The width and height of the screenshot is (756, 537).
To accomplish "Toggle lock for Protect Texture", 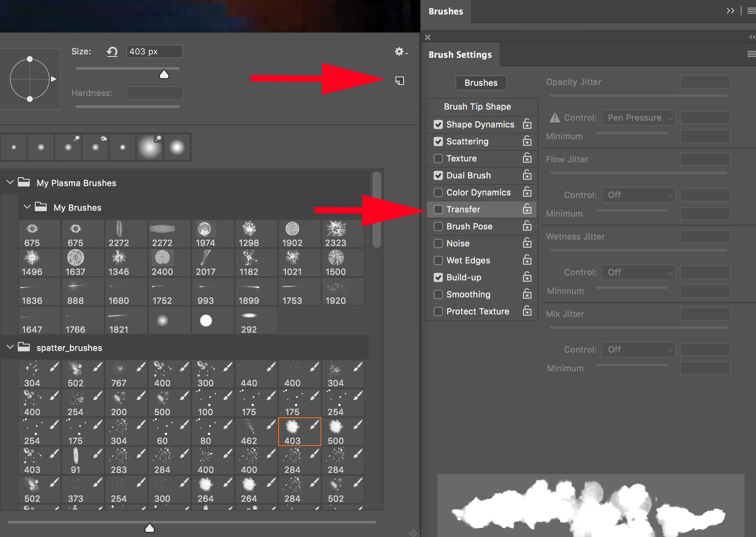I will tap(527, 311).
